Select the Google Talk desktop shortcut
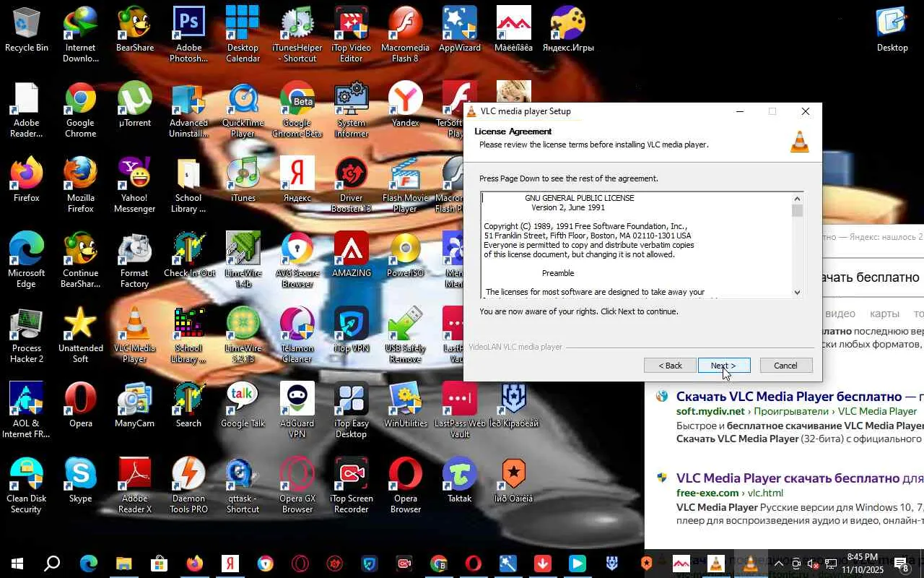Image resolution: width=924 pixels, height=578 pixels. coord(243,405)
